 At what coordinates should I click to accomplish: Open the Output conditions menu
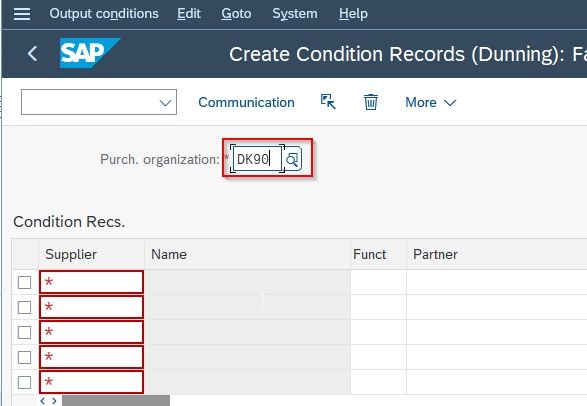[104, 14]
